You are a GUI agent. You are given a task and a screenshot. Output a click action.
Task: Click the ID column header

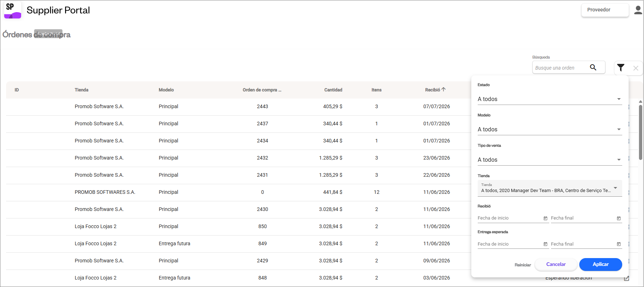[17, 90]
